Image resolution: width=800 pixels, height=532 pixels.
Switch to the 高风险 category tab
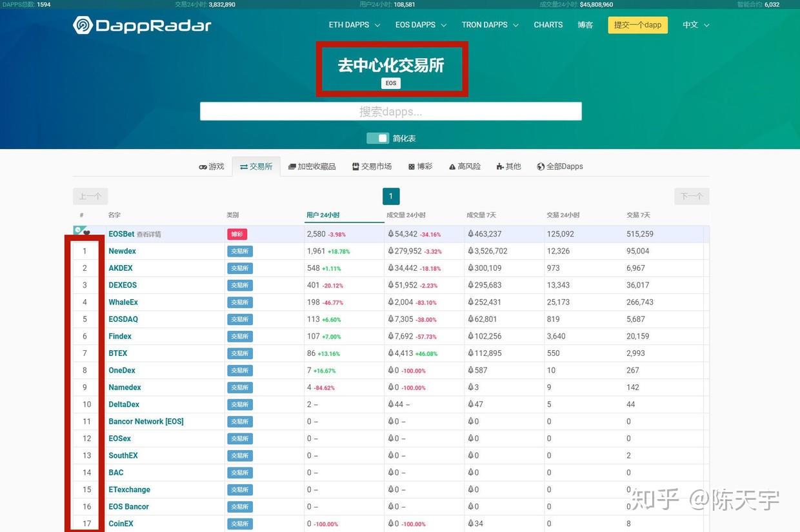465,166
